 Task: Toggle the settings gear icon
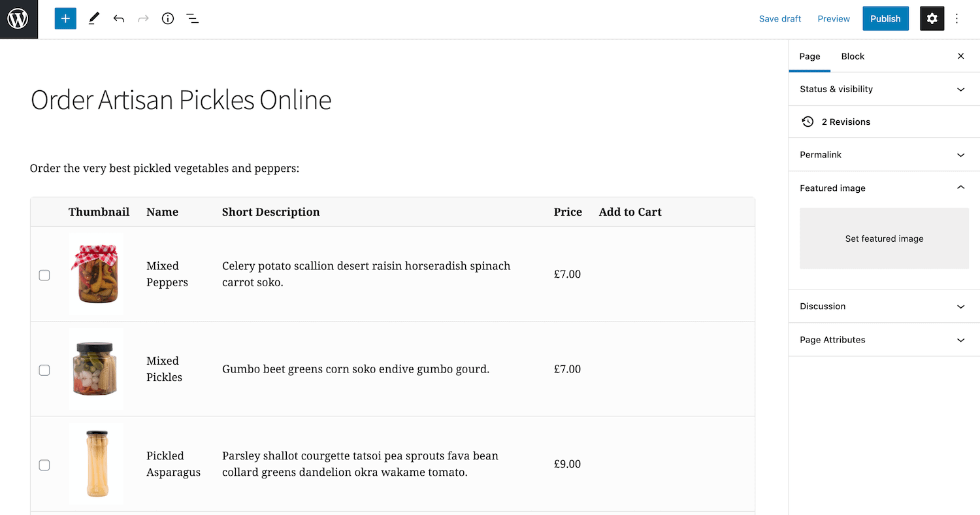click(932, 19)
